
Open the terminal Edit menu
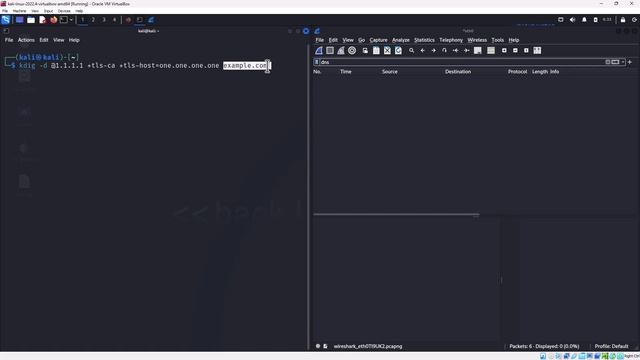[44, 40]
